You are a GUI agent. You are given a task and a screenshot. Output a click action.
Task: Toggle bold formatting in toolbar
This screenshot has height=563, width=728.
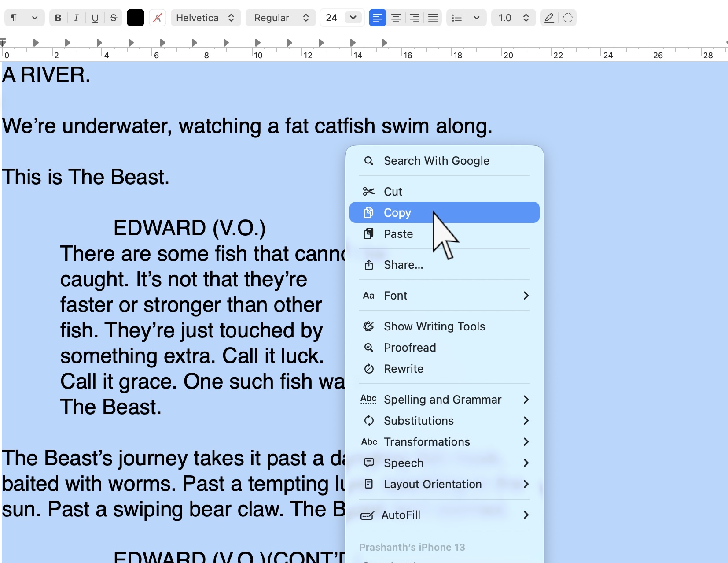pos(58,18)
